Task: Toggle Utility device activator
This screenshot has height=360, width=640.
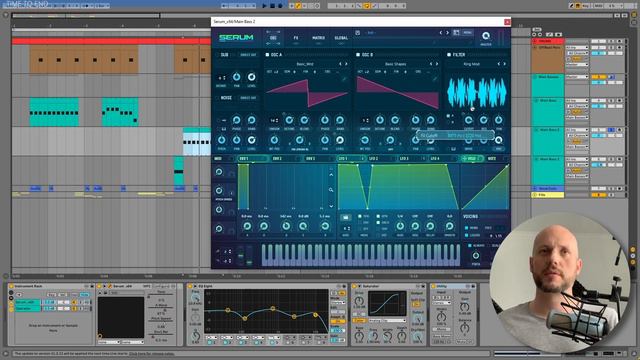Action: click(x=433, y=287)
